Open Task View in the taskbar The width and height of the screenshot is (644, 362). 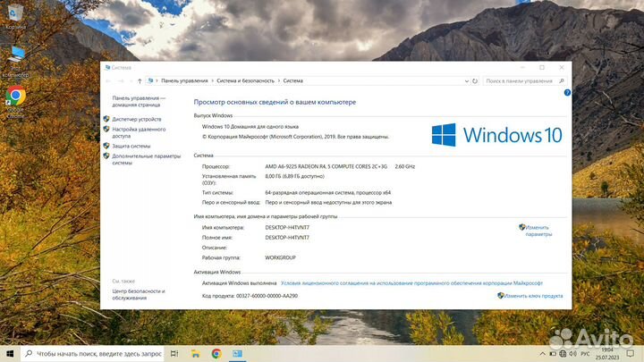click(x=174, y=353)
